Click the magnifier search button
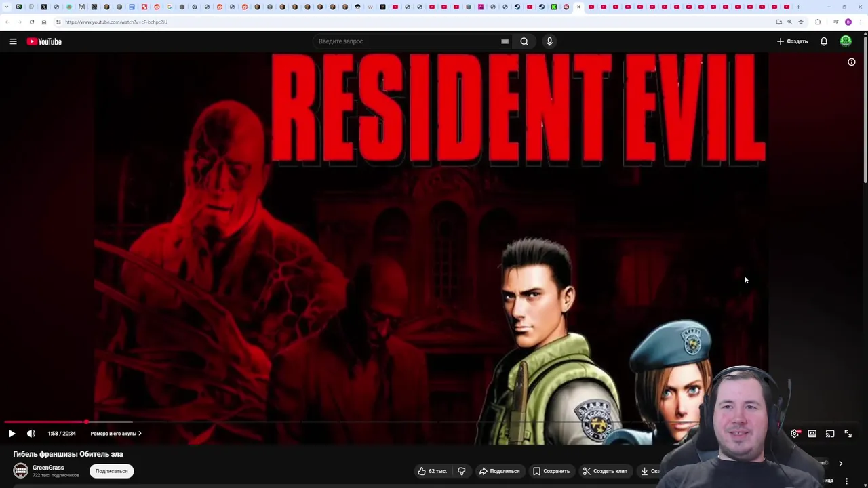This screenshot has width=868, height=488. pos(524,41)
